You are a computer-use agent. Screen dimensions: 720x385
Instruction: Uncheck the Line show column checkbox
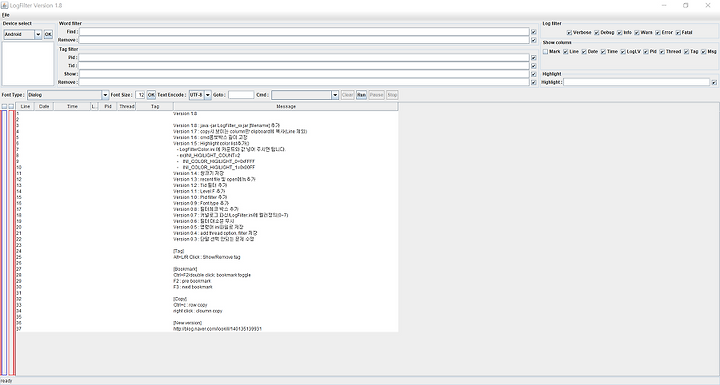pos(566,52)
